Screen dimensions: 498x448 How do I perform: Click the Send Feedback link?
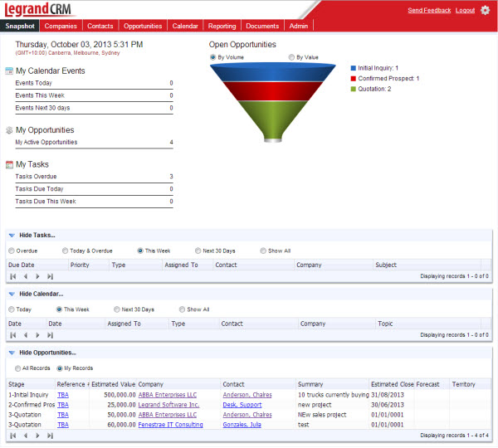[429, 10]
